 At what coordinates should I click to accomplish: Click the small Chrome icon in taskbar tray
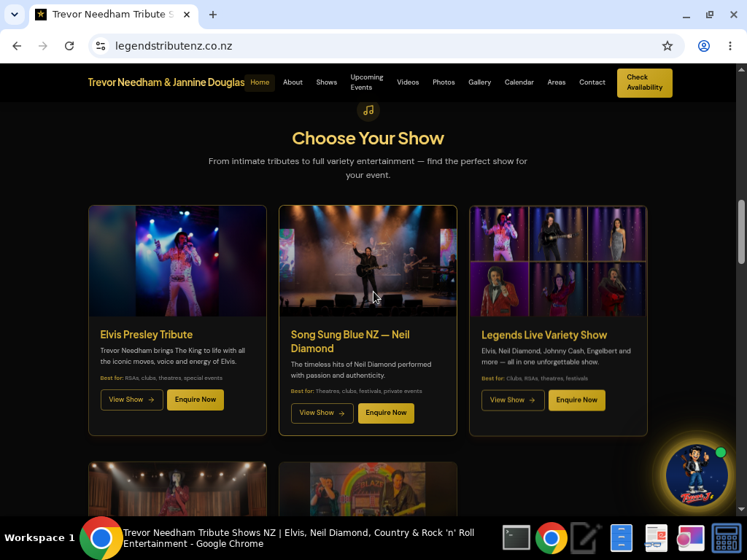pos(551,538)
